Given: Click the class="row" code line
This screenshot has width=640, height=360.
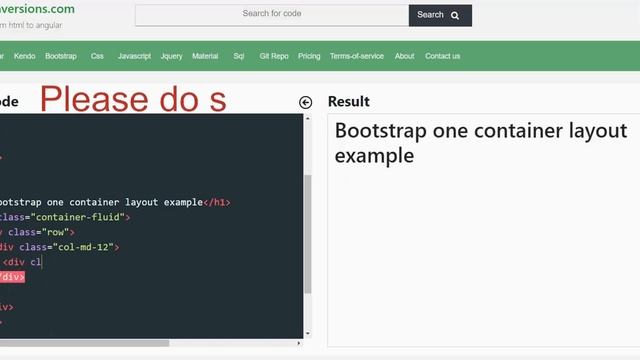Looking at the screenshot, I should click(38, 232).
